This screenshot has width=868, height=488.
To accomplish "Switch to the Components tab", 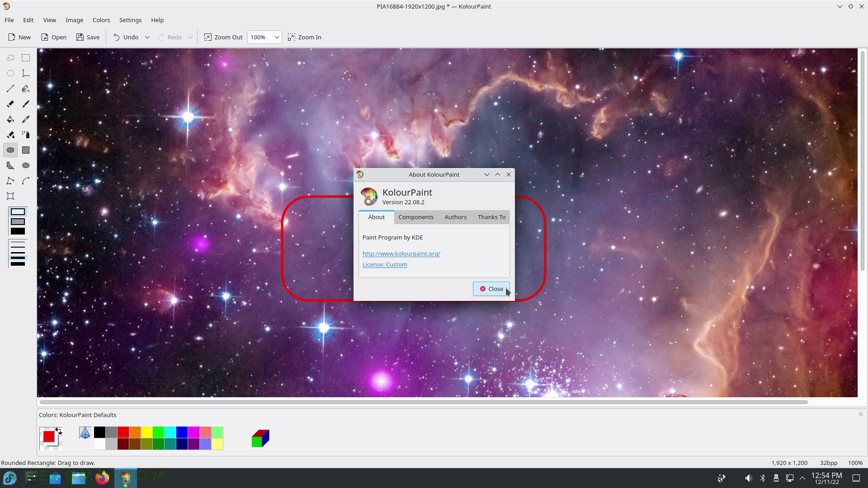I will (416, 217).
